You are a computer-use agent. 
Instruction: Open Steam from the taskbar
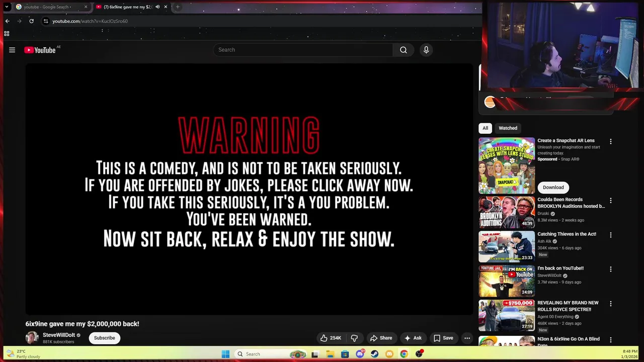(x=374, y=354)
